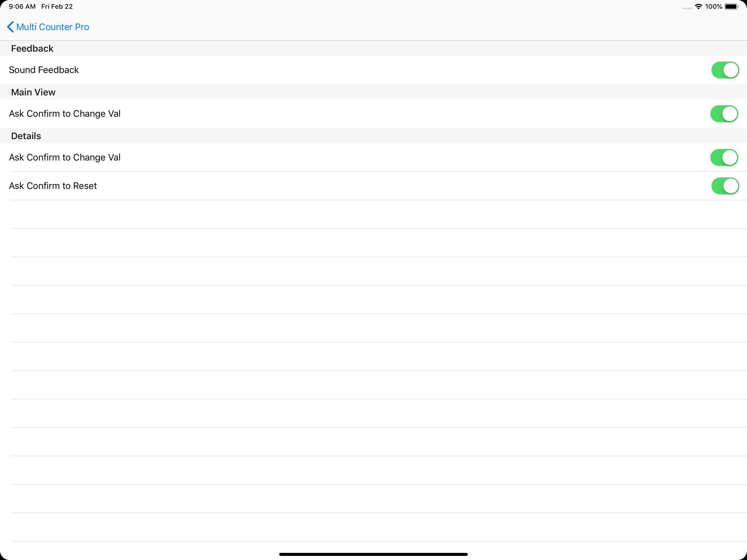This screenshot has width=747, height=560.
Task: Tap the Details section header
Action: click(26, 136)
